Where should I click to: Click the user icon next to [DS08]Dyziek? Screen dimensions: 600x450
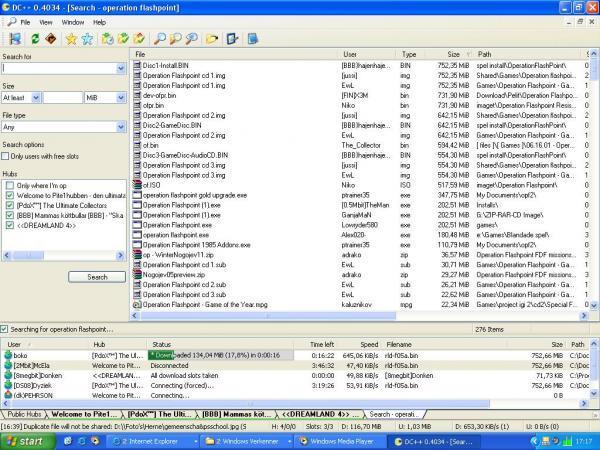(x=8, y=385)
